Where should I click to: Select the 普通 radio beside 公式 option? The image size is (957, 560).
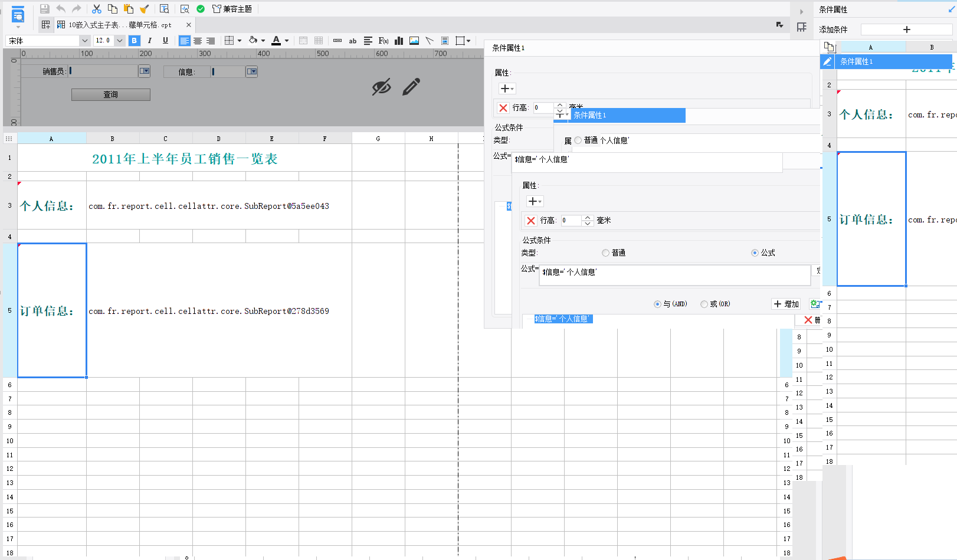(x=605, y=253)
